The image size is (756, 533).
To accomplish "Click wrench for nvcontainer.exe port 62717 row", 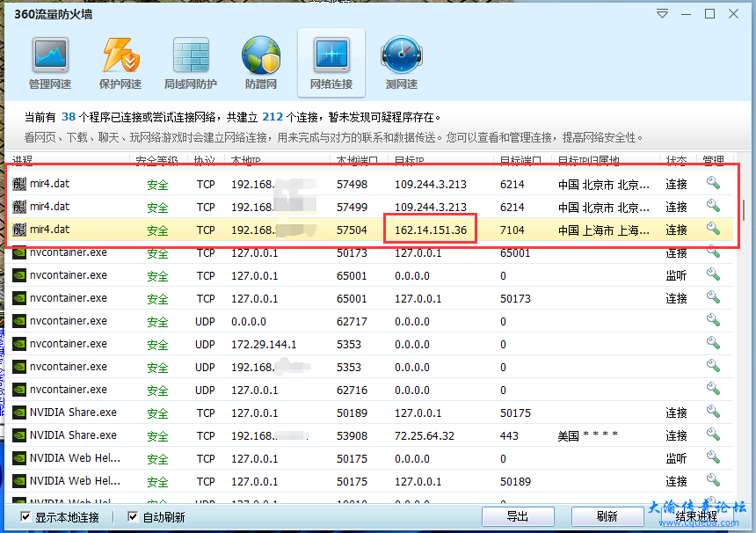I will pos(713,320).
